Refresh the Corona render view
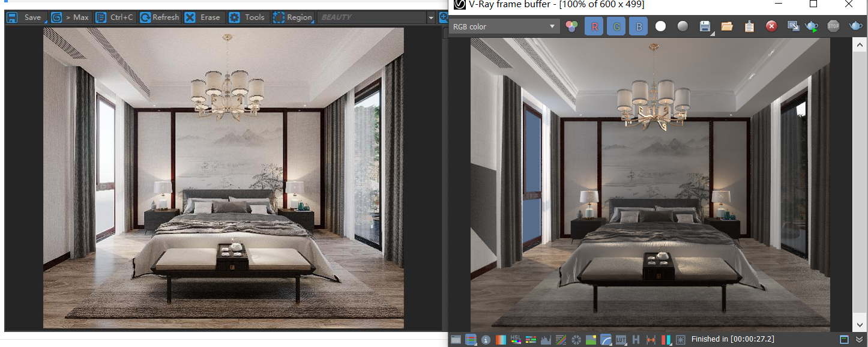This screenshot has height=347, width=868. (160, 17)
